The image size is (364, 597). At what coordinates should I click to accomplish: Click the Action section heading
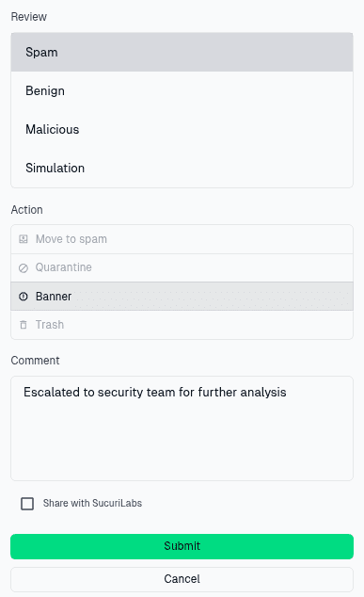coord(26,210)
